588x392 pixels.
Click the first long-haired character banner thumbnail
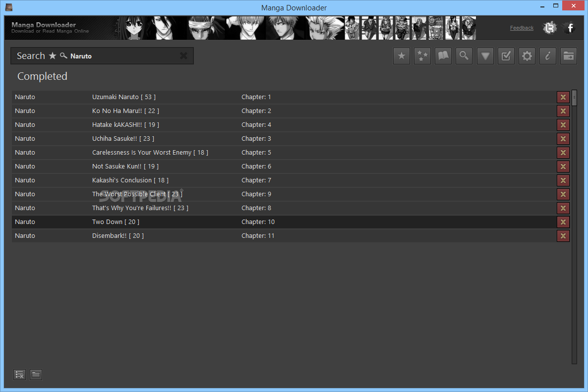pos(133,28)
